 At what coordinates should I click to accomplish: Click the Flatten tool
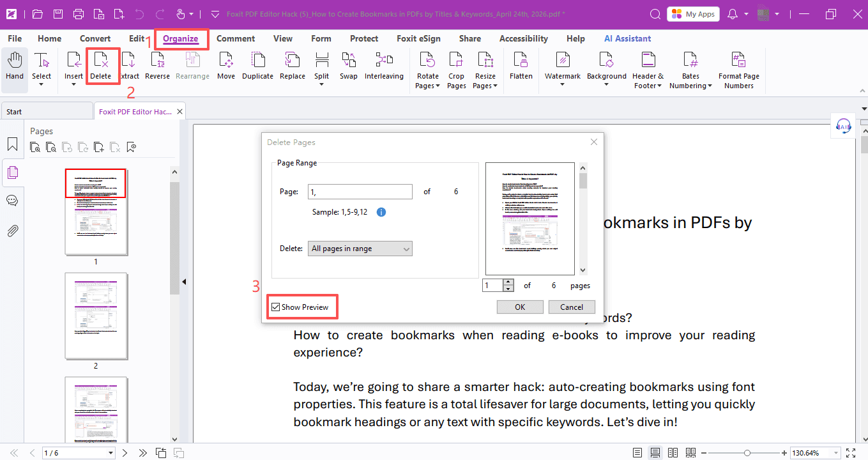coord(521,66)
